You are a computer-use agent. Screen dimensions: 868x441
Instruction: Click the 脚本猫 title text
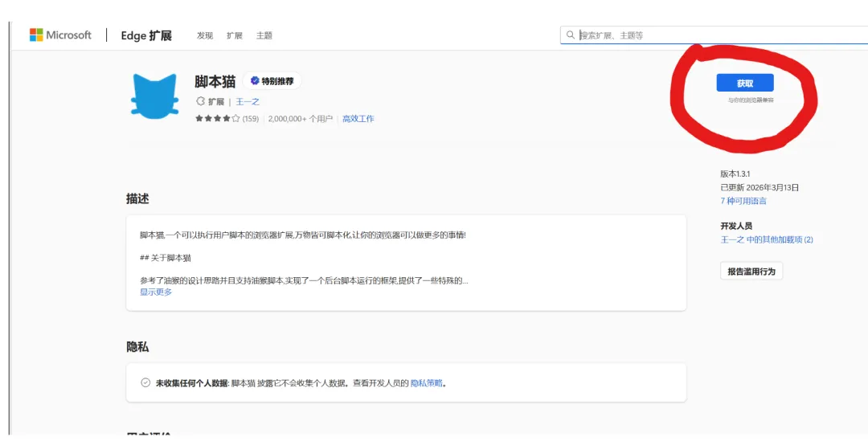coord(215,81)
